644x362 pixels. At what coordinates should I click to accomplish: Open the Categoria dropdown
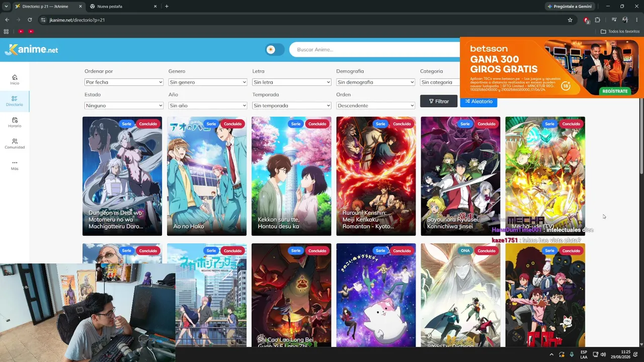(x=439, y=82)
